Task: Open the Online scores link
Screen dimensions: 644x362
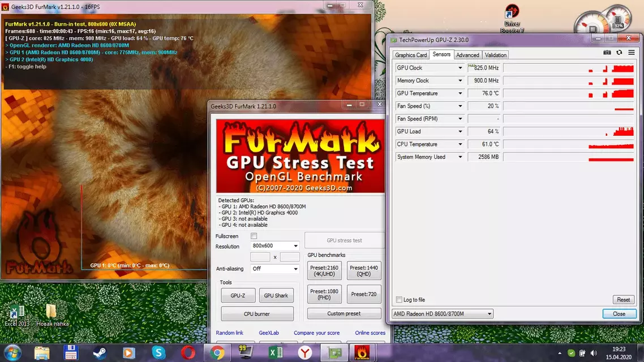Action: tap(370, 333)
